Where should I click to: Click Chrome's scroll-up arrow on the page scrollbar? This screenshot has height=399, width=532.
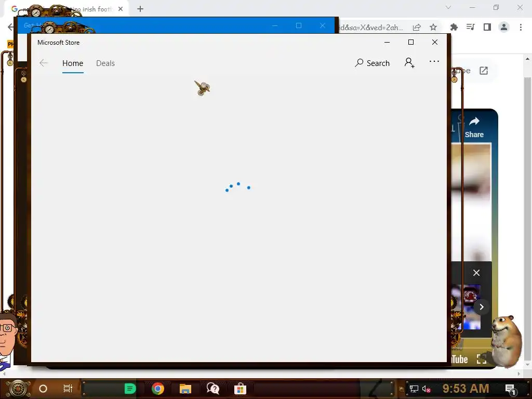point(527,59)
